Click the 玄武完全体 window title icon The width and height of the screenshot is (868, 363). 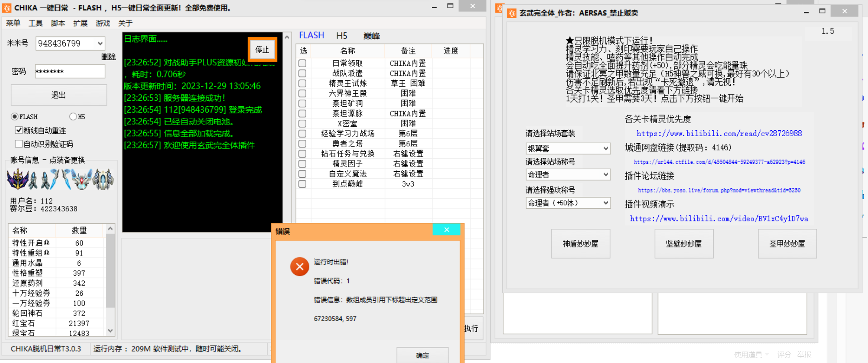point(511,13)
